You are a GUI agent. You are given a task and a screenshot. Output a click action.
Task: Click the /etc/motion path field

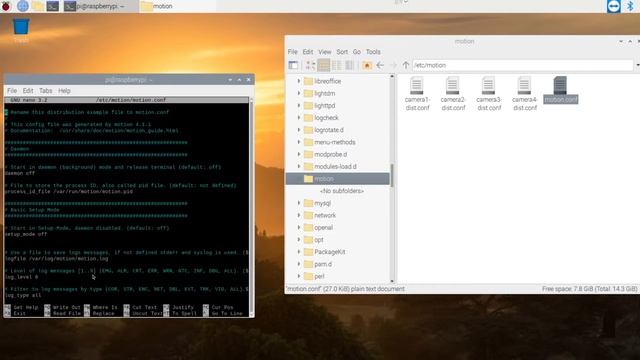(x=523, y=65)
